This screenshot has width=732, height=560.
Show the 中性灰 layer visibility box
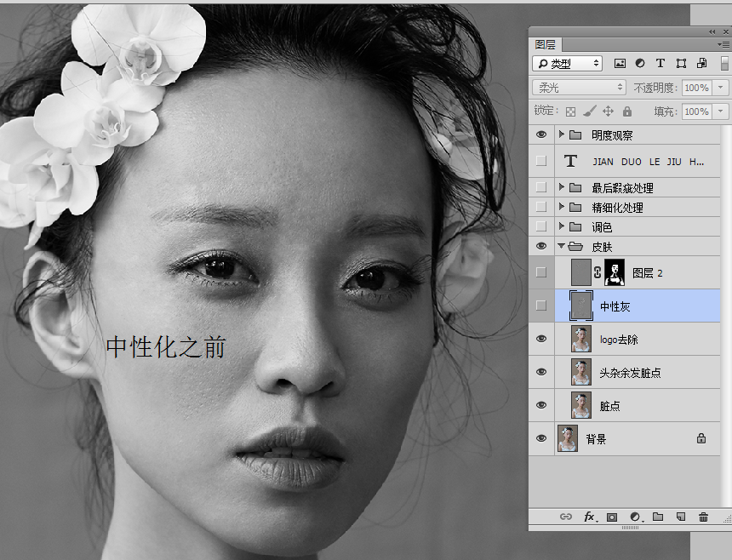[541, 306]
